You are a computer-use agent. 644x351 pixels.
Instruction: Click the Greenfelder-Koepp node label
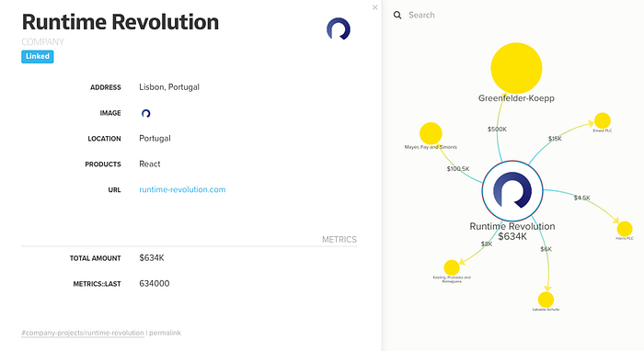516,98
